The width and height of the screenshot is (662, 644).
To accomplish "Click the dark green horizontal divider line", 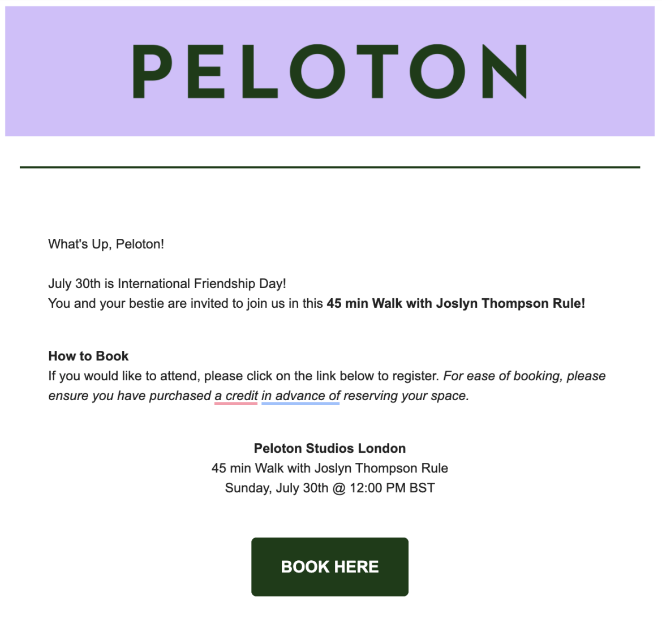I will pos(330,168).
